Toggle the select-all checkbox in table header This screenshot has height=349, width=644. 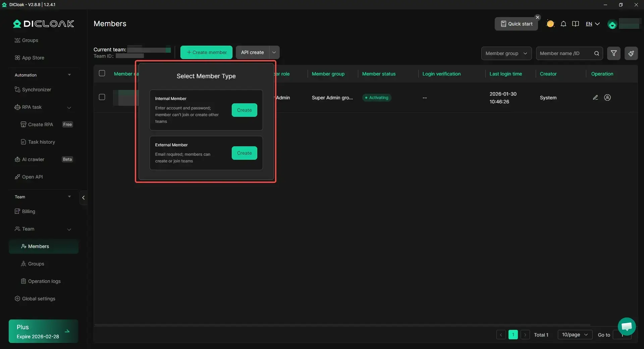tap(102, 73)
